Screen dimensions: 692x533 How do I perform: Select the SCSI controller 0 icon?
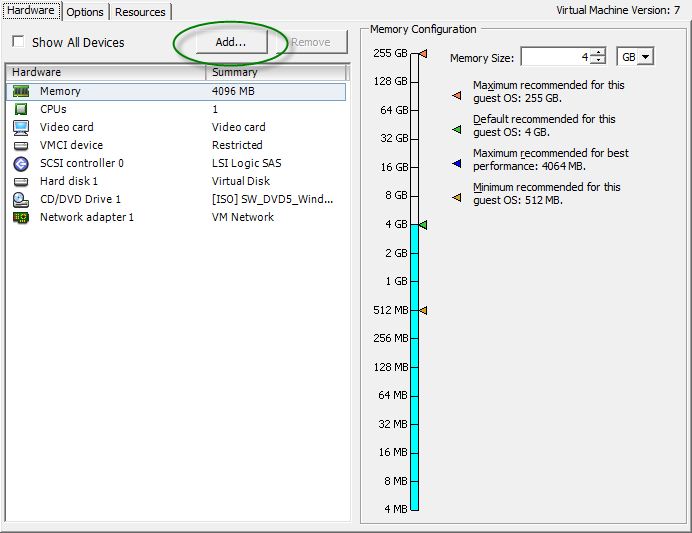point(21,163)
